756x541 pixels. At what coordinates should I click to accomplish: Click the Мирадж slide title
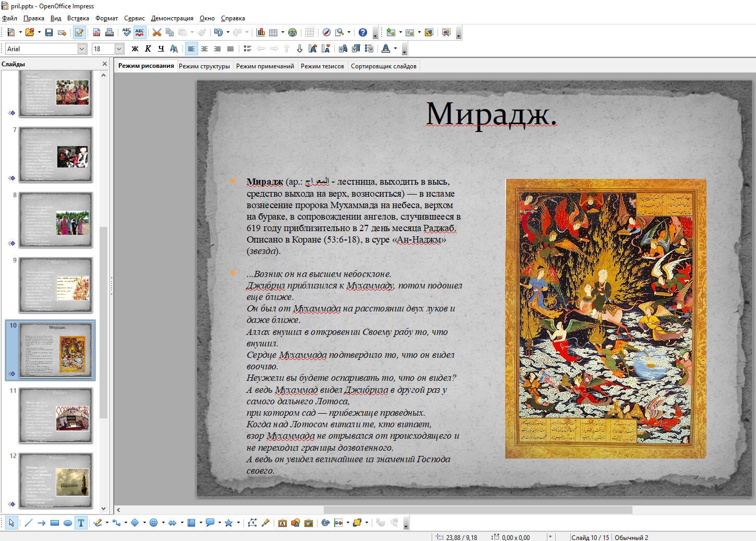(491, 114)
